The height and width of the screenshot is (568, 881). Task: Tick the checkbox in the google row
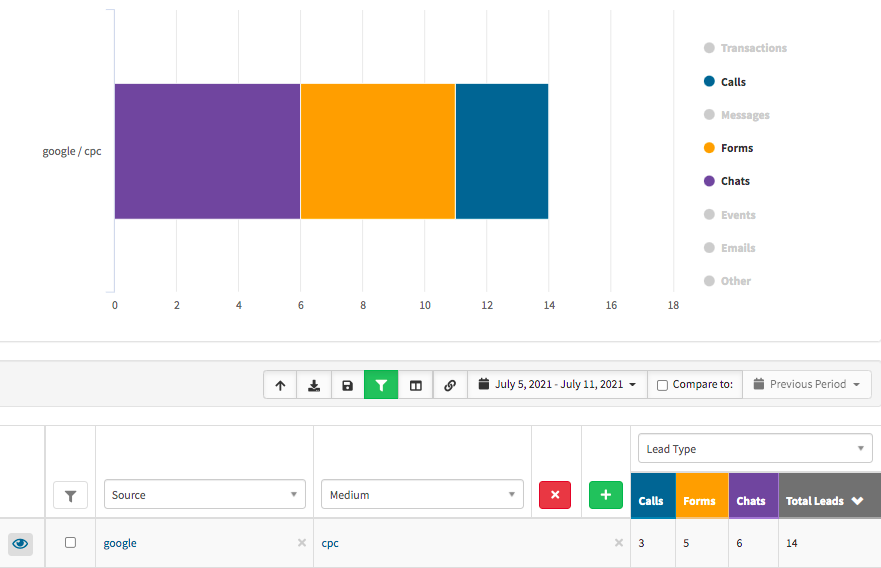(x=70, y=543)
